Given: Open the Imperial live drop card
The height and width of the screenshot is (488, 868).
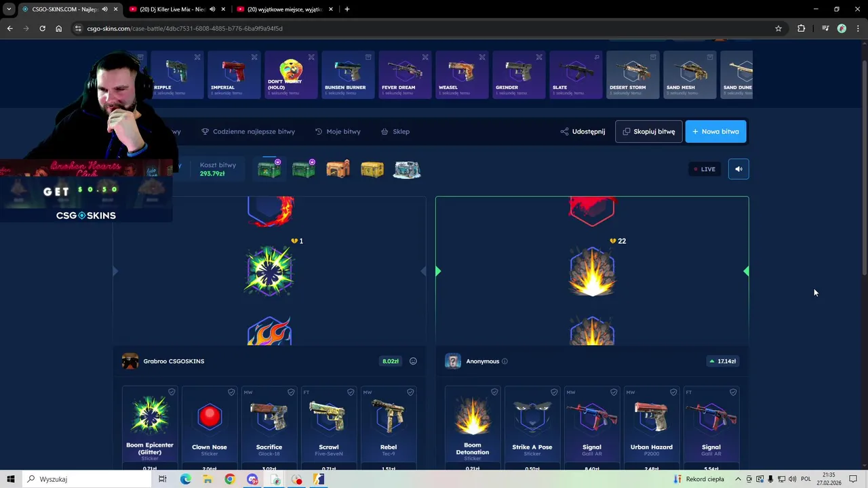Looking at the screenshot, I should [x=233, y=75].
